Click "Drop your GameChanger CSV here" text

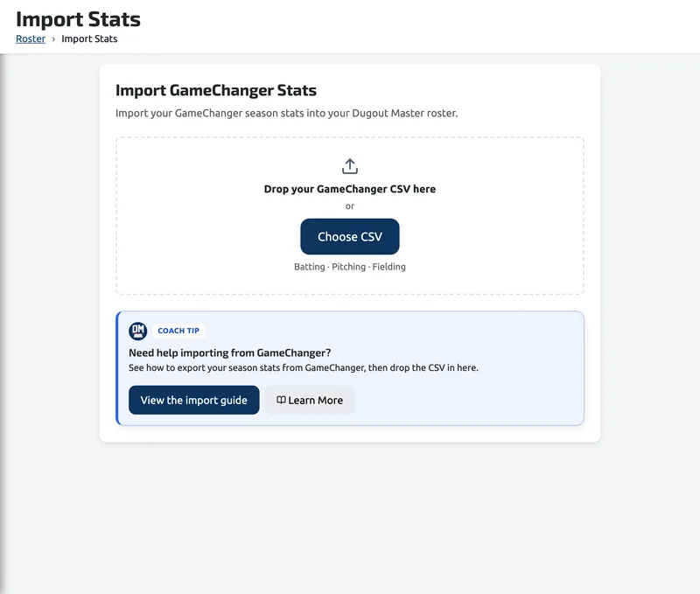click(349, 189)
